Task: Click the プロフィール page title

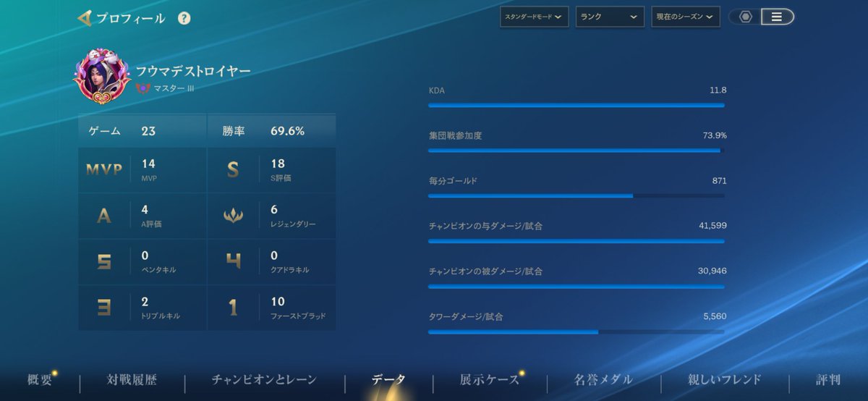Action: tap(130, 19)
